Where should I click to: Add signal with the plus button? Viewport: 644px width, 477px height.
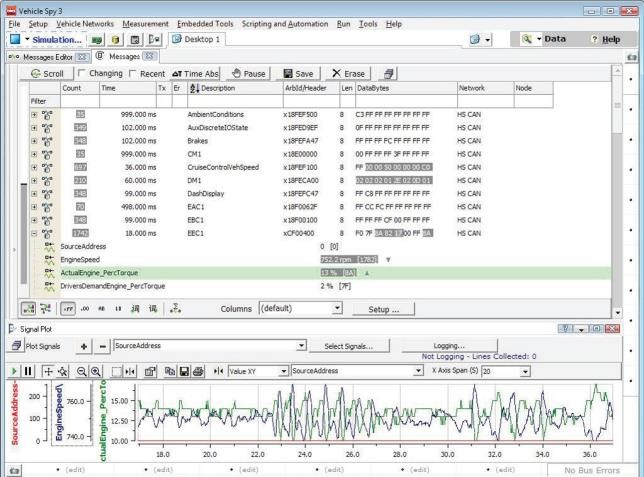click(x=84, y=346)
